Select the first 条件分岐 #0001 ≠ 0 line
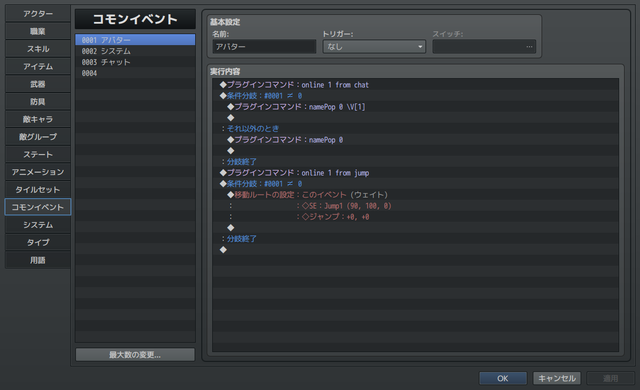 416,96
